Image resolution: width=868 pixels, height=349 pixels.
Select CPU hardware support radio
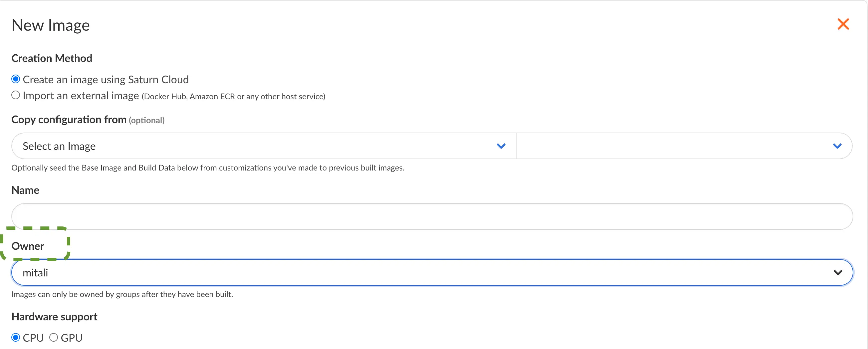click(16, 337)
